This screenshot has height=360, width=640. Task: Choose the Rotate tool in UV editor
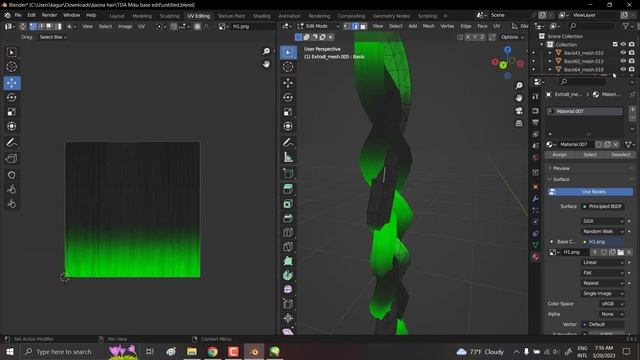click(x=11, y=97)
